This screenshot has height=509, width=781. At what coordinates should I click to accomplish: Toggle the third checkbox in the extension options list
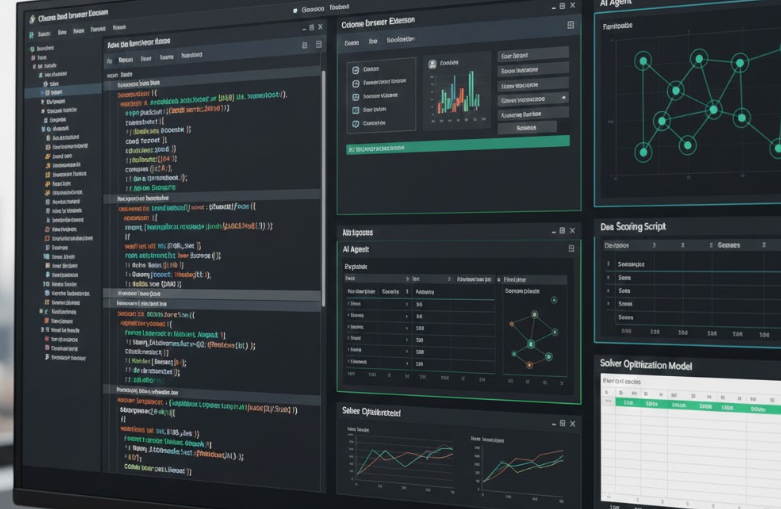353,97
